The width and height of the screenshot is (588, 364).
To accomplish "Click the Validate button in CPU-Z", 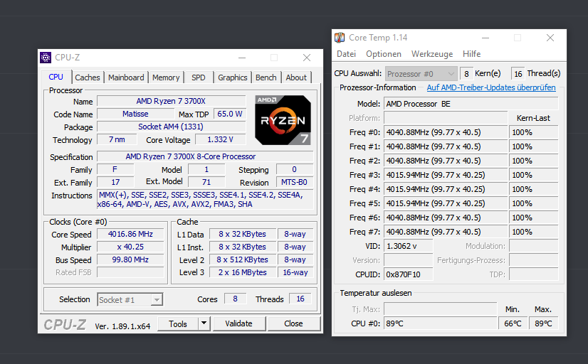I will click(239, 323).
